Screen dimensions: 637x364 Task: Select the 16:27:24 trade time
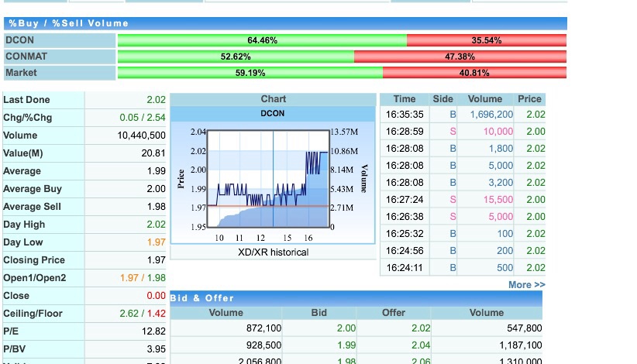pyautogui.click(x=405, y=200)
